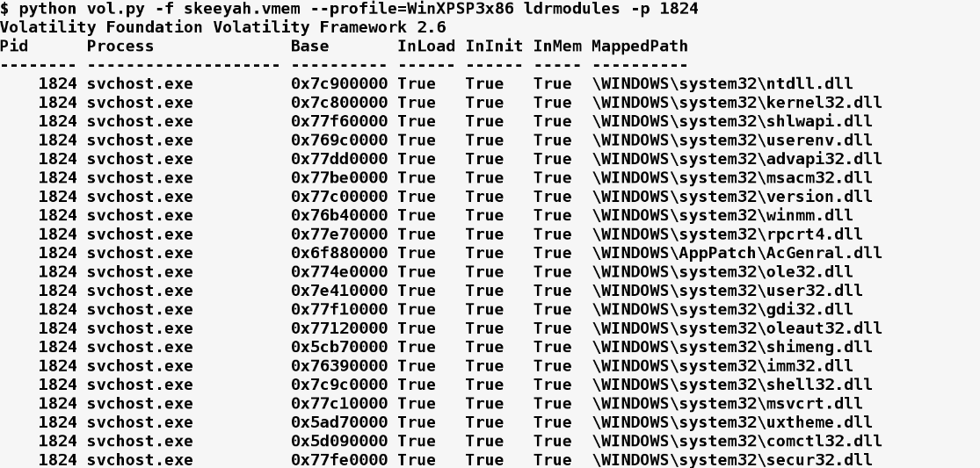The image size is (980, 468).
Task: Click the secur32.dll mapped path
Action: coord(732,460)
